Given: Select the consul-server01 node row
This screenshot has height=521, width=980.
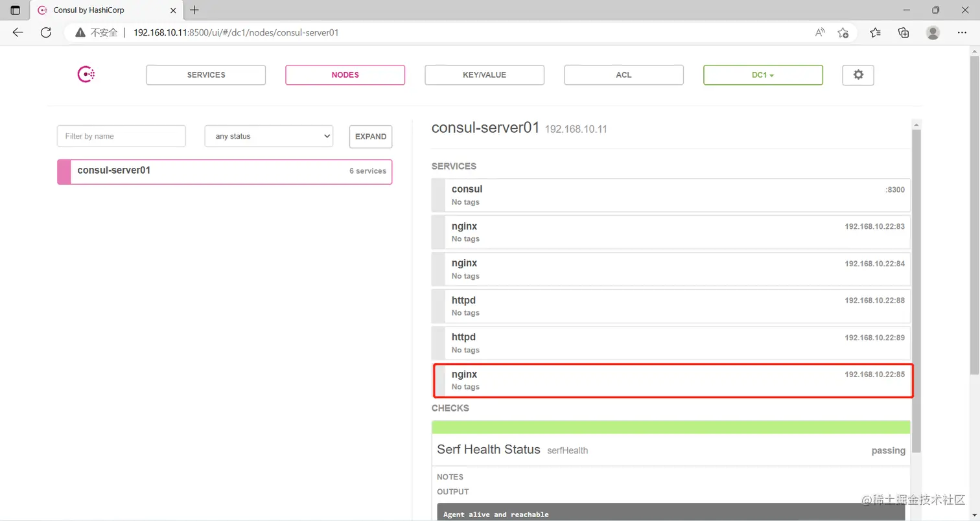Looking at the screenshot, I should pos(225,172).
